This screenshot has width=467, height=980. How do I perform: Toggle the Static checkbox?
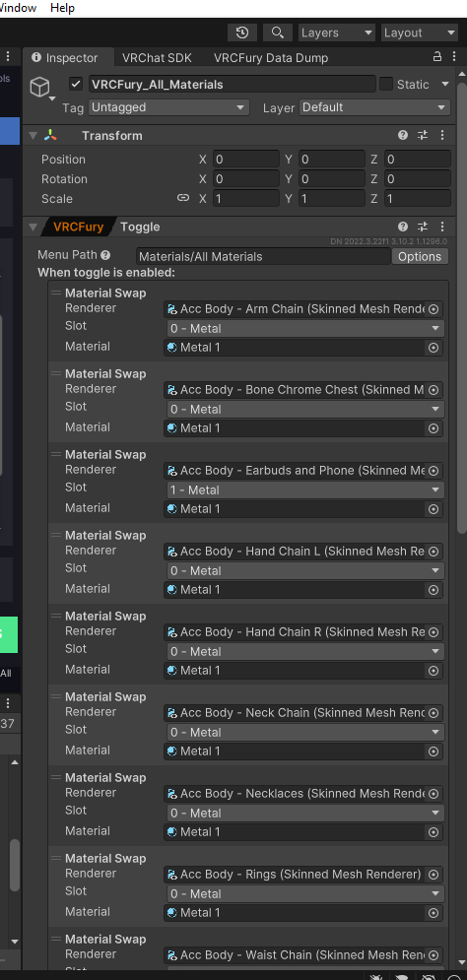coord(386,84)
